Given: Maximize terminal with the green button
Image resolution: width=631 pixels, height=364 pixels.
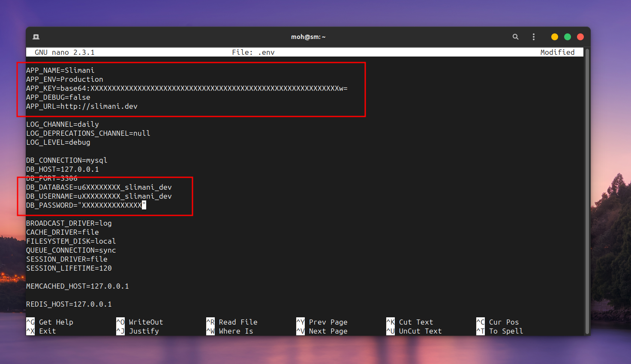Looking at the screenshot, I should pos(567,37).
